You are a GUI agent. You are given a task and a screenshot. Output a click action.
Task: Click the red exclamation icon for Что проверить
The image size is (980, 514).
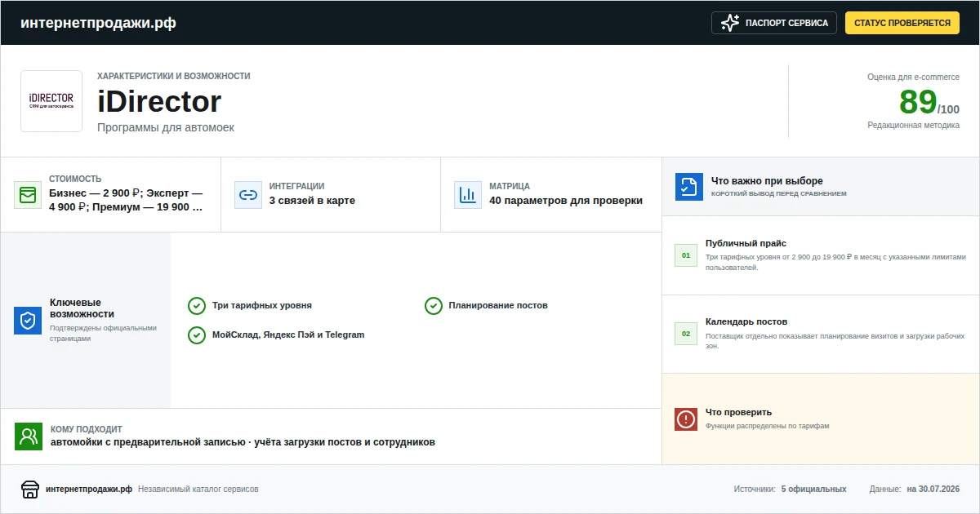(686, 419)
